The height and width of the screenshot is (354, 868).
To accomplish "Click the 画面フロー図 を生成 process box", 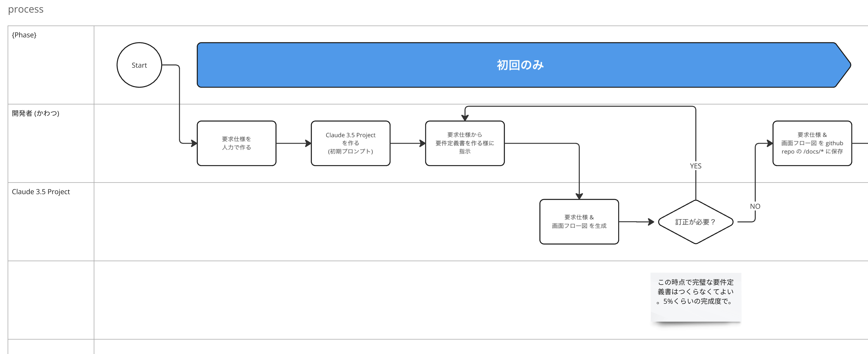I will [x=579, y=222].
